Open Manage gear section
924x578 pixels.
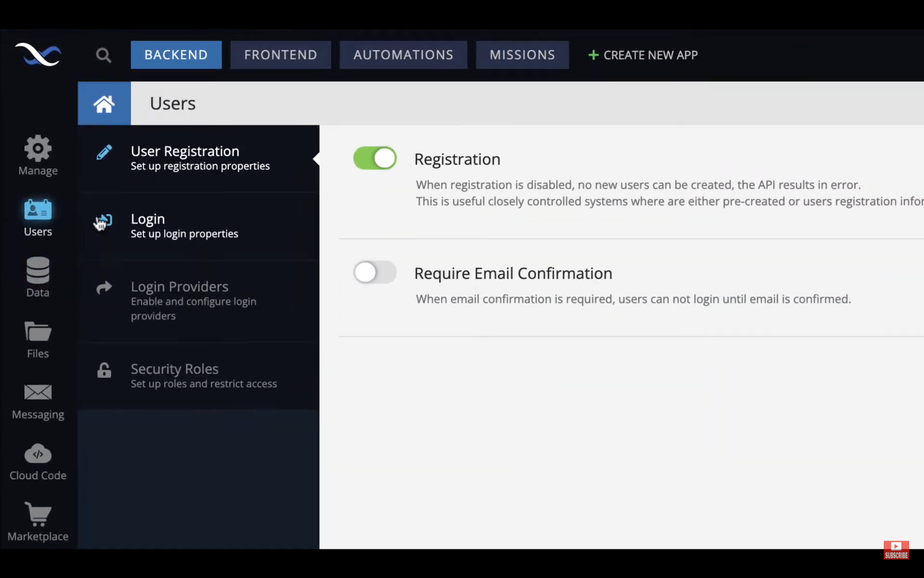(38, 155)
